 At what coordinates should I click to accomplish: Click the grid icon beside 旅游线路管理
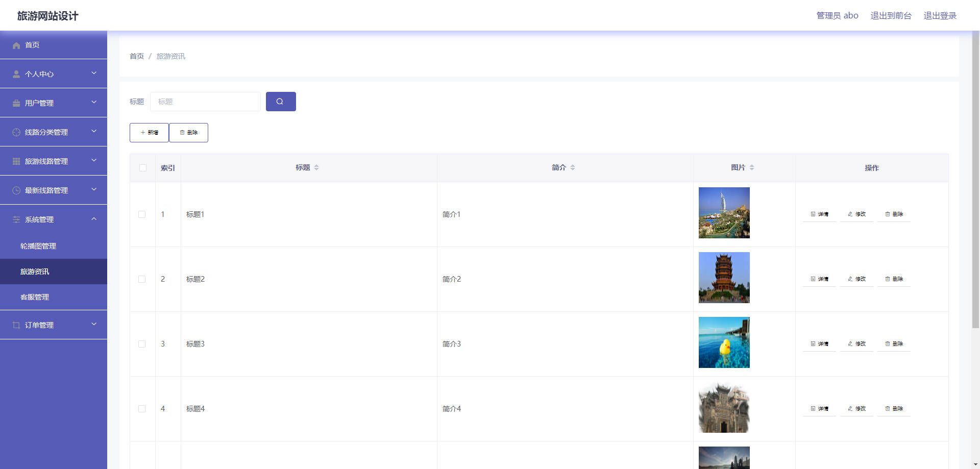click(x=16, y=161)
